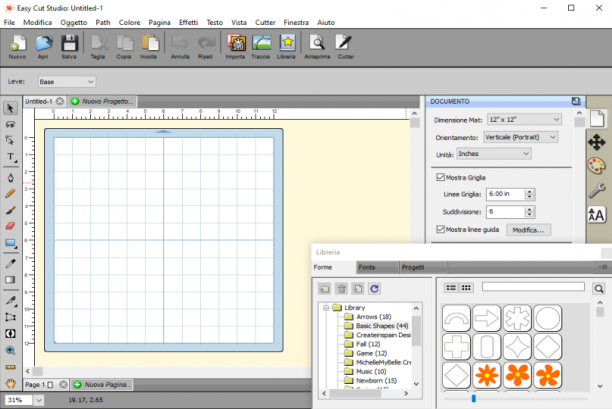
Task: Adjust the Linee Griglia stepper arrows
Action: [x=530, y=194]
